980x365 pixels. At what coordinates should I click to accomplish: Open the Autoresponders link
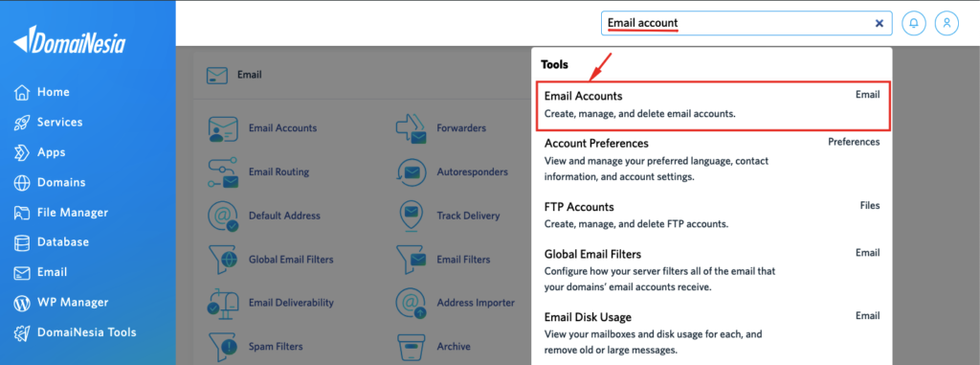coord(473,171)
